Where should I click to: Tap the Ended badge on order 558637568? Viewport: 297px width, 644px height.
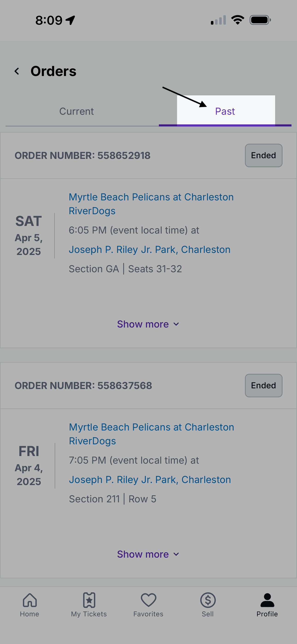pyautogui.click(x=263, y=385)
